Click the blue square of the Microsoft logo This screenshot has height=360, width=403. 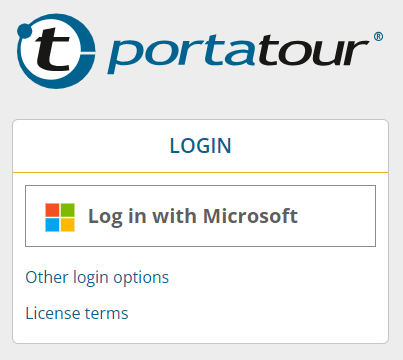pos(52,225)
